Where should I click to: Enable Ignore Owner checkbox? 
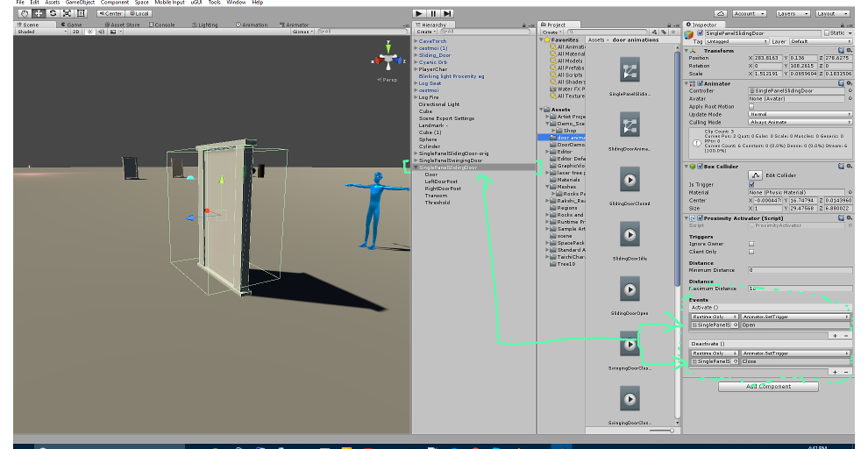[751, 244]
